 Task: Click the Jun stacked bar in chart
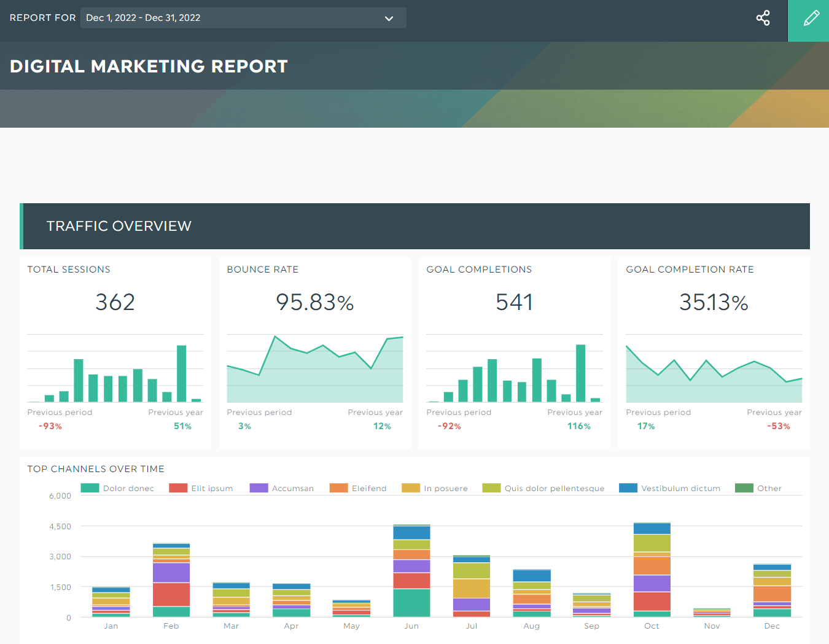(411, 571)
